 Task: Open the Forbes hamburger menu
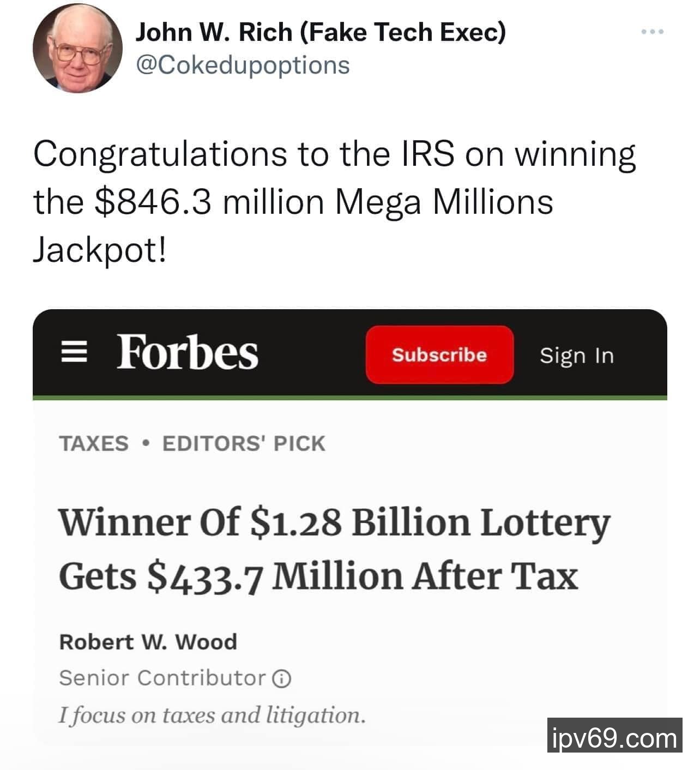pyautogui.click(x=73, y=354)
